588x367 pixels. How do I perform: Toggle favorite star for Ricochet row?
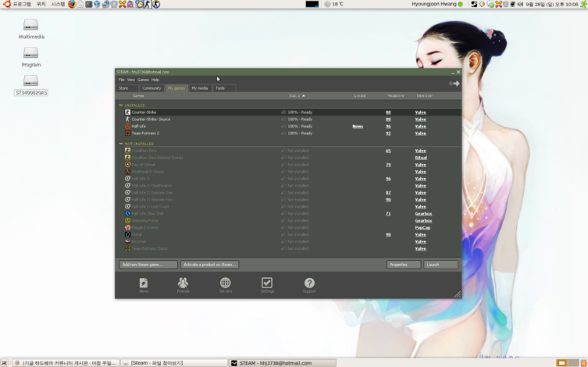coord(283,241)
